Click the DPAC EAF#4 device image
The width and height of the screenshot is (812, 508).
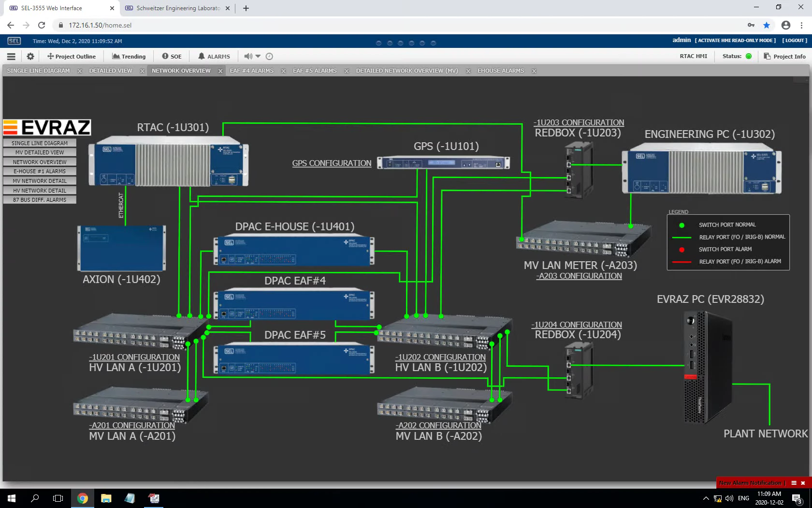[x=294, y=305]
